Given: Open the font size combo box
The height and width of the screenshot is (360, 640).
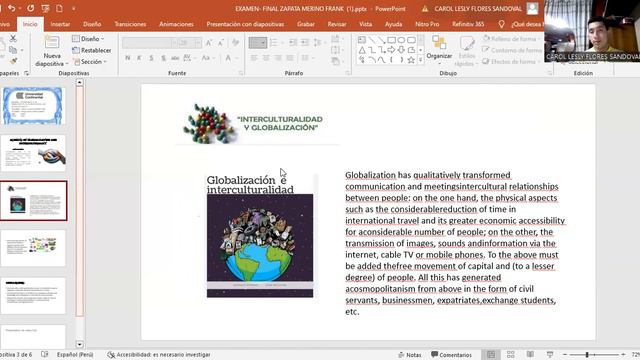Looking at the screenshot, I should point(190,42).
